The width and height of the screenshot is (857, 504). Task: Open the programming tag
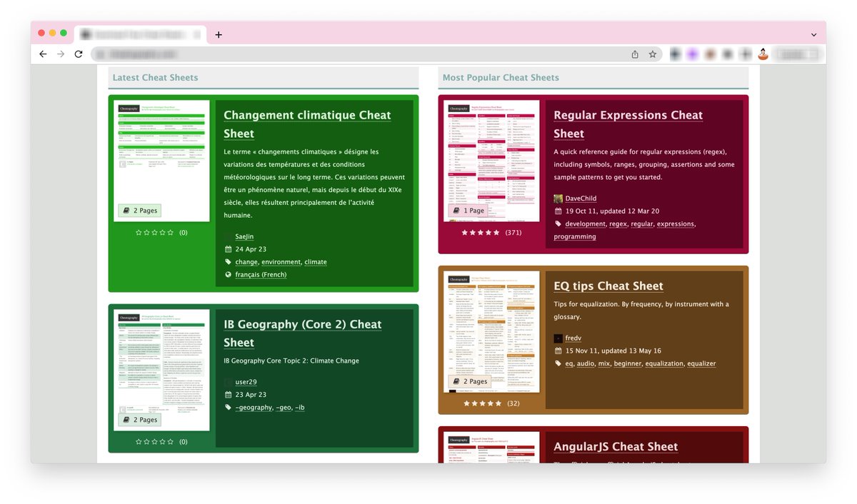tap(575, 237)
